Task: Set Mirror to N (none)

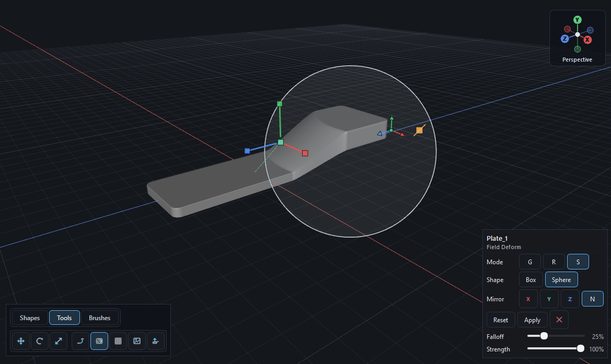Action: pos(592,299)
